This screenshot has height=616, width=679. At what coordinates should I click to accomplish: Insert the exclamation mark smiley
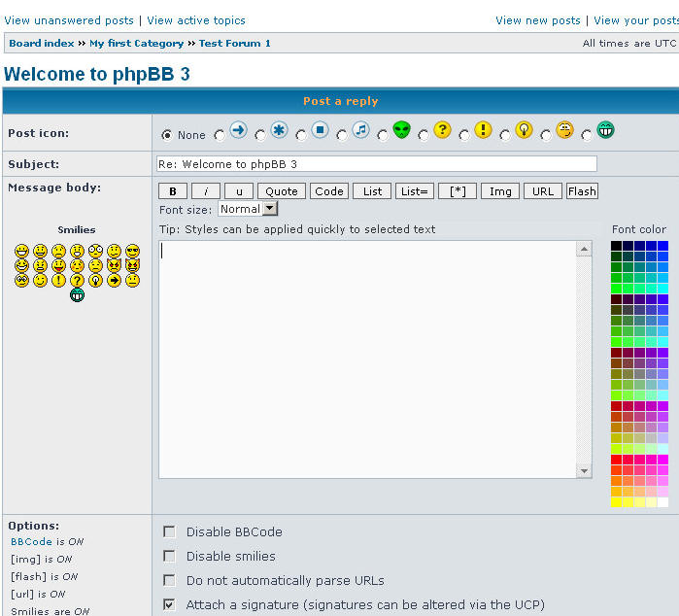(x=59, y=280)
